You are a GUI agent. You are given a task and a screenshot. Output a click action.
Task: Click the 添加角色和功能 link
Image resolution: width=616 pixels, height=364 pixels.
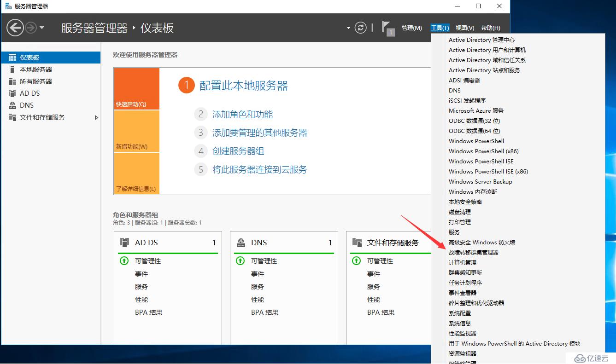pos(242,114)
